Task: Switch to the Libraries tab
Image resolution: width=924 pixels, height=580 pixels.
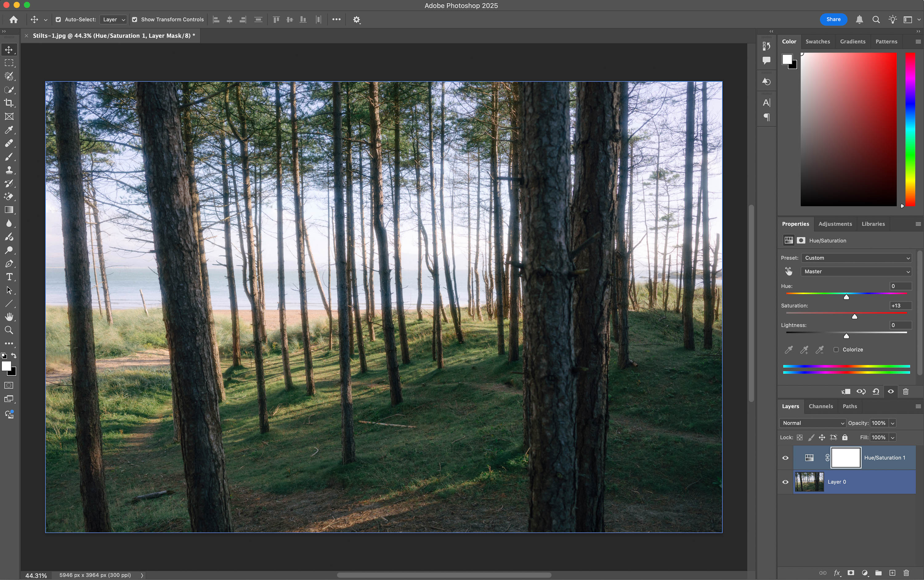Action: click(x=873, y=224)
